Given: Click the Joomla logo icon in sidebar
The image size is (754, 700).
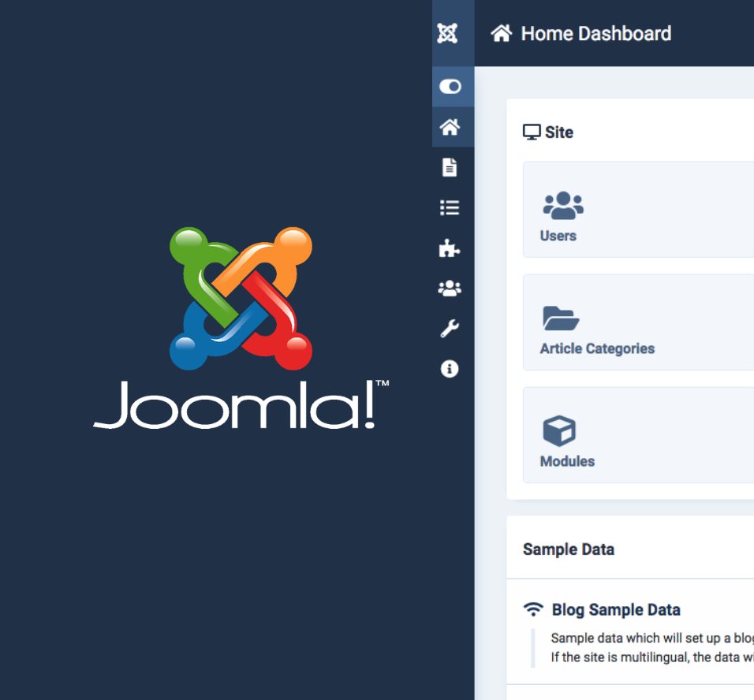Looking at the screenshot, I should pyautogui.click(x=447, y=33).
